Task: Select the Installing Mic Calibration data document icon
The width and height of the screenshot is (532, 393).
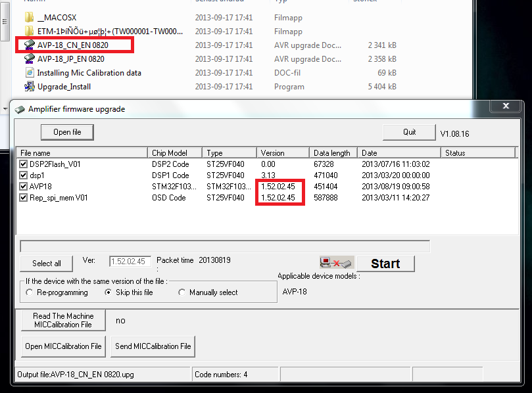Action: (x=30, y=72)
